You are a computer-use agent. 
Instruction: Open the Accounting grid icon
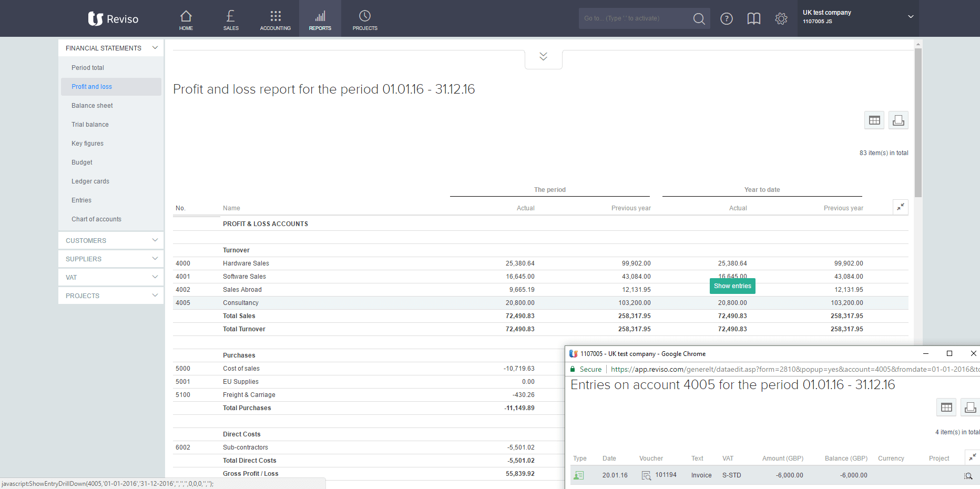coord(275,19)
